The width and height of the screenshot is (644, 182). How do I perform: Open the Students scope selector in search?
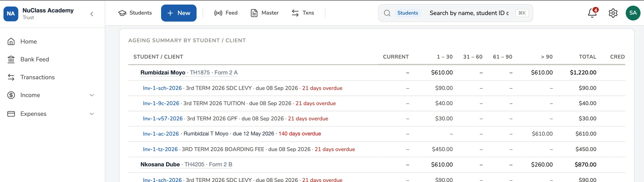pyautogui.click(x=408, y=13)
